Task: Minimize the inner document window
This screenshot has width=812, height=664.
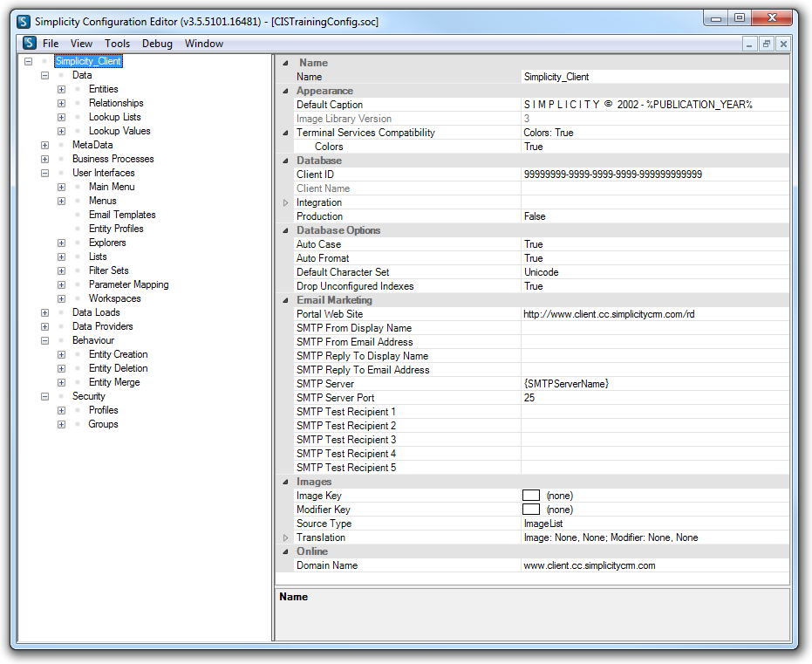Action: click(749, 44)
